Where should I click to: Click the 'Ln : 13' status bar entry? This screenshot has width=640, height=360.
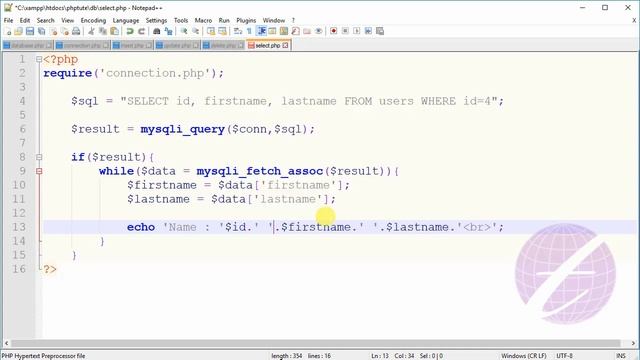coord(380,356)
